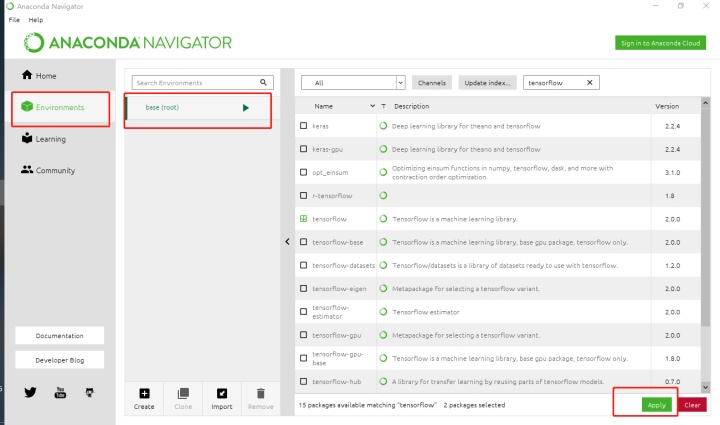Check the r-tensorflow package checkbox
This screenshot has width=720, height=425.
[x=304, y=196]
